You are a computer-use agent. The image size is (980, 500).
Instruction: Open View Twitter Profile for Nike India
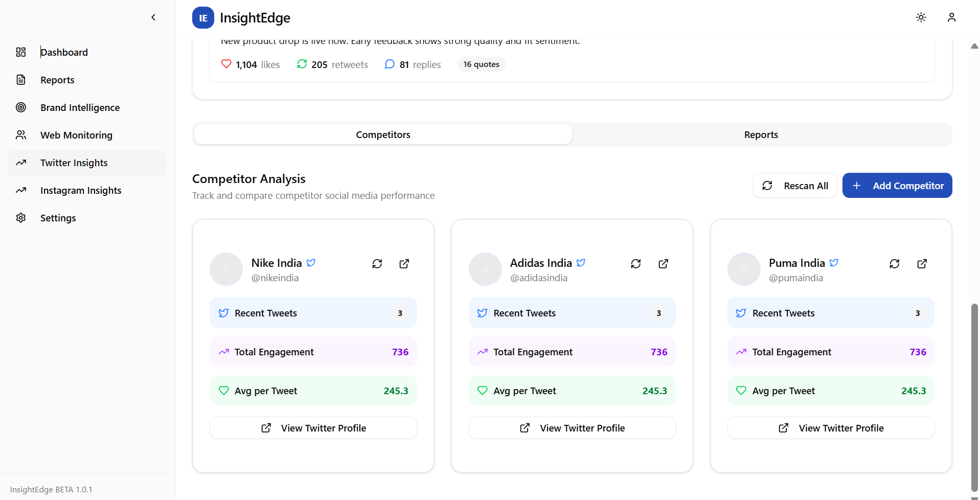pos(313,427)
